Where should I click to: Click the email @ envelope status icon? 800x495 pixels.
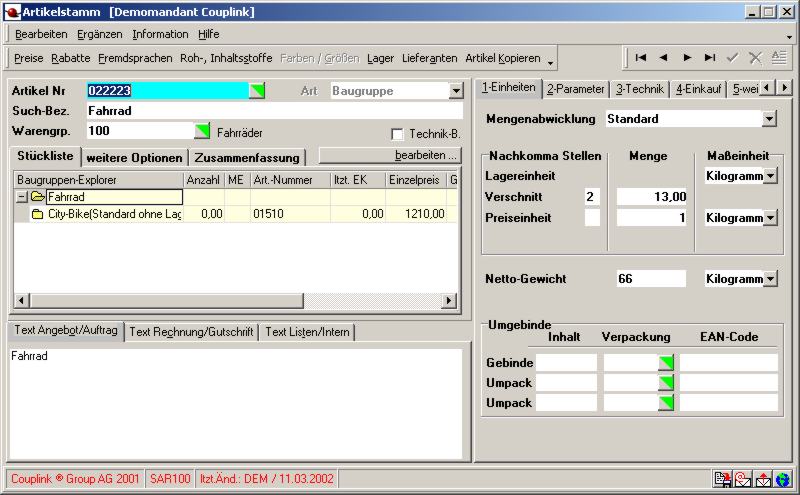point(743,479)
